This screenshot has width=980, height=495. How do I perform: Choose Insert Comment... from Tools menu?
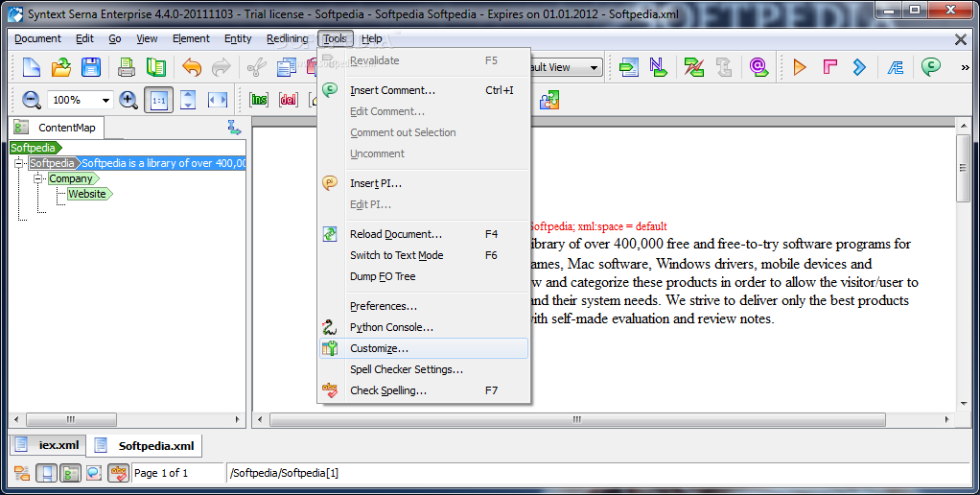pyautogui.click(x=424, y=90)
